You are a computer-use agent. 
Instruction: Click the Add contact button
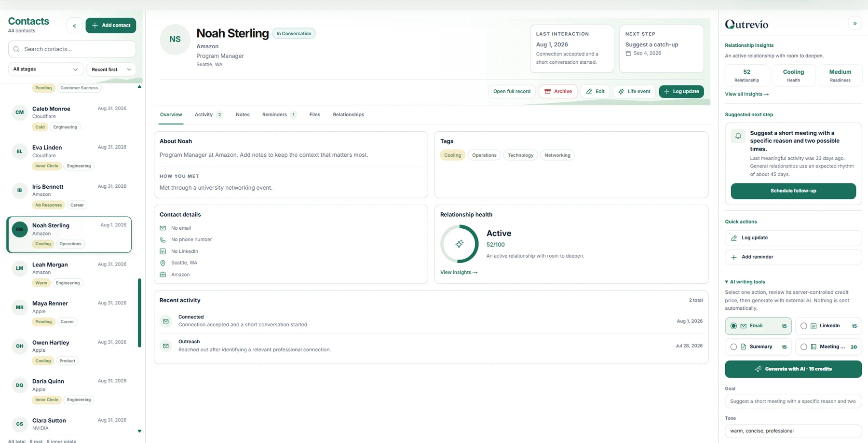click(x=111, y=26)
